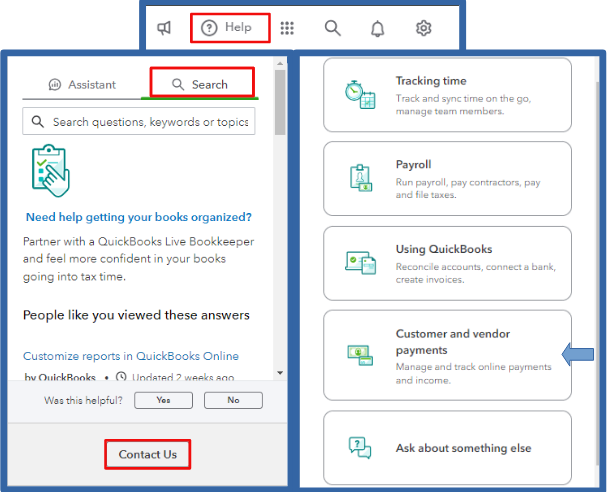Click the magnifier icon inside search field
The width and height of the screenshot is (607, 492).
[38, 121]
